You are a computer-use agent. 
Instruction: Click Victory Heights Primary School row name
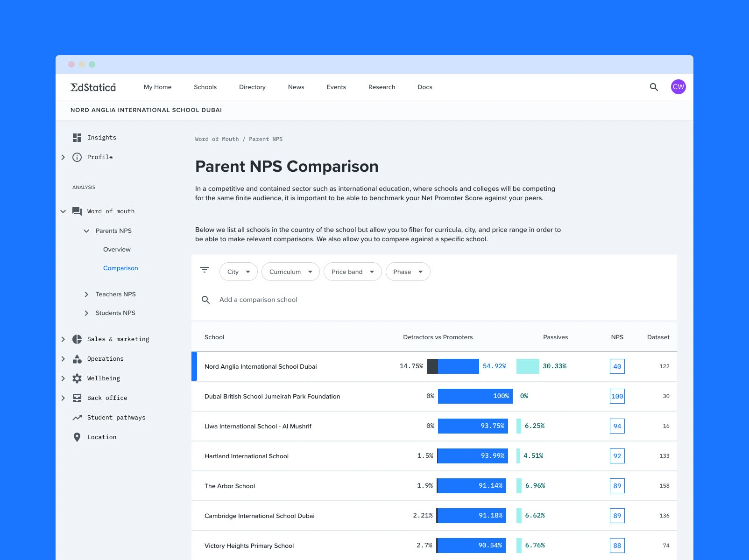[x=249, y=546]
